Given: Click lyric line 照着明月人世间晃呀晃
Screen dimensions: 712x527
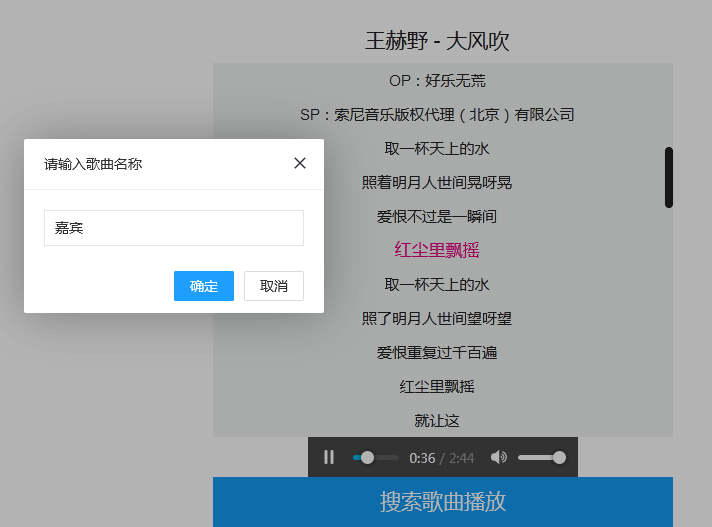Looking at the screenshot, I should [437, 182].
